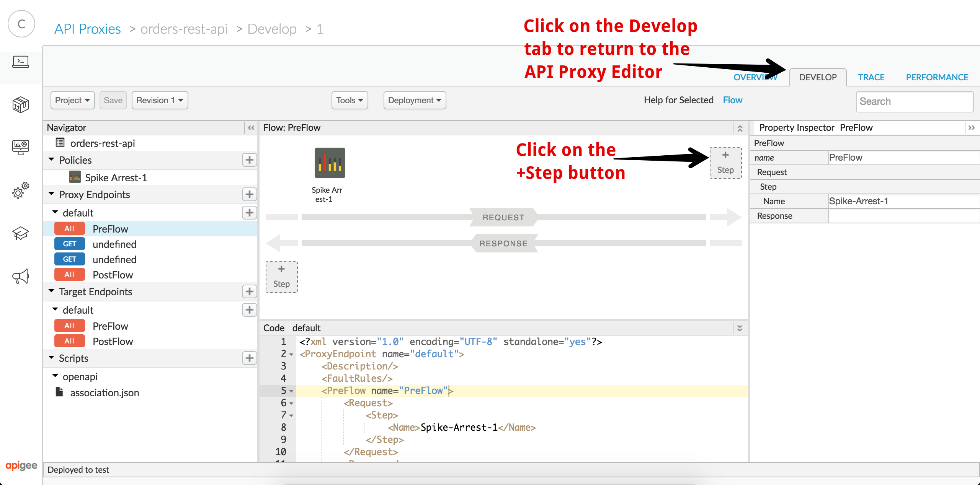The image size is (980, 485).
Task: Open the Project dropdown menu
Action: pyautogui.click(x=72, y=100)
